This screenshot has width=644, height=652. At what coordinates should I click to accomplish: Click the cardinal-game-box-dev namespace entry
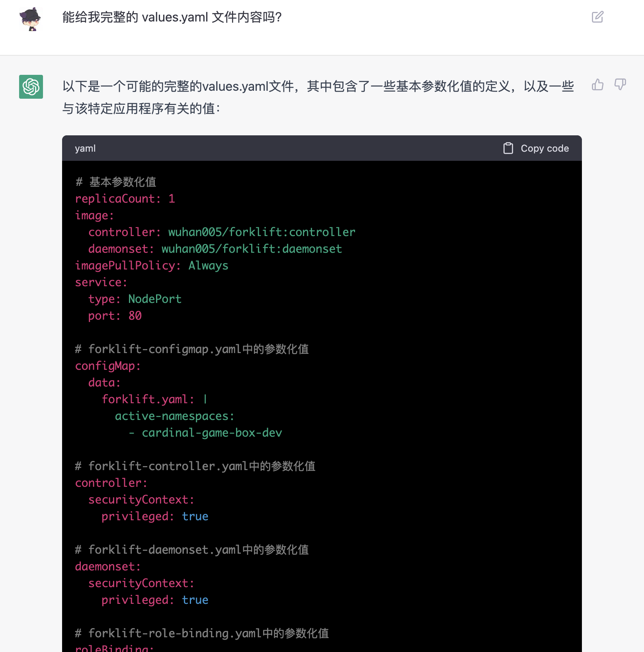(212, 433)
